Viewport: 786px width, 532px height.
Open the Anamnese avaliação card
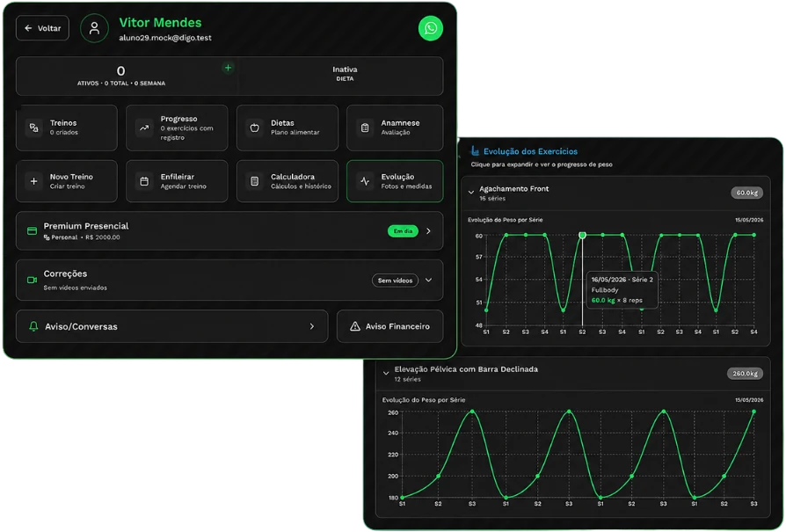pyautogui.click(x=395, y=128)
